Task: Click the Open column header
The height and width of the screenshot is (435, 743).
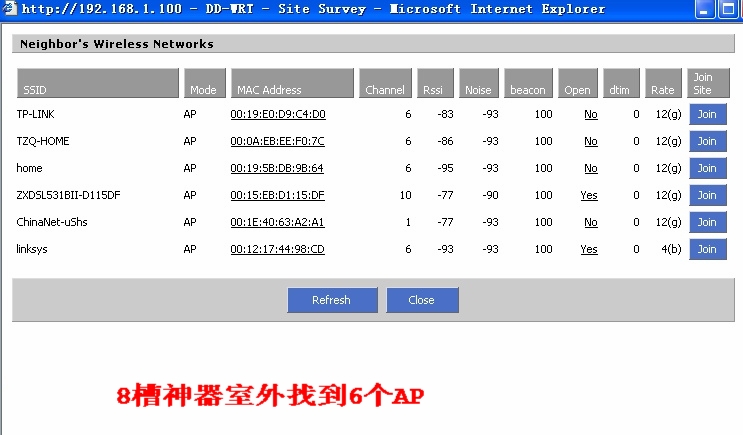Action: click(578, 83)
